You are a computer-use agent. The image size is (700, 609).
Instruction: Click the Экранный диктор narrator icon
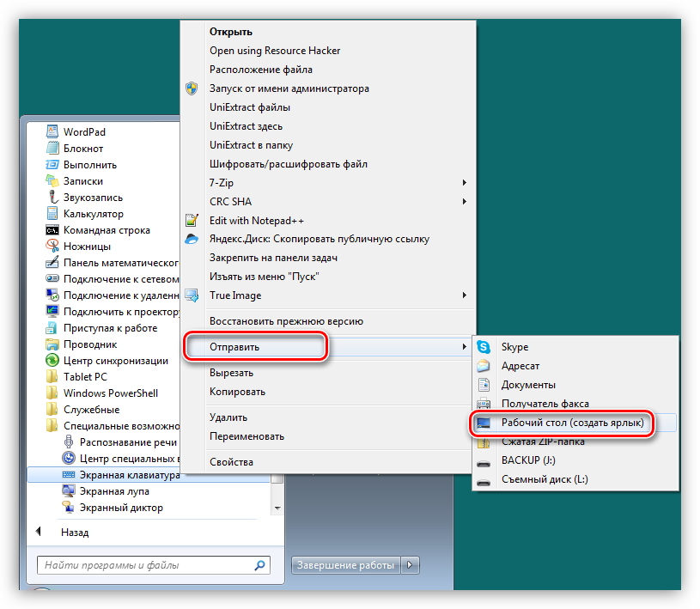click(x=69, y=507)
